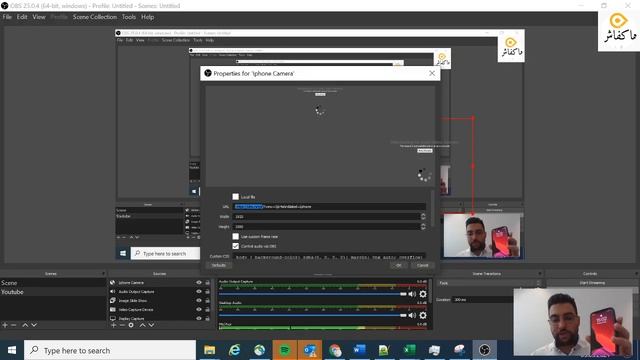Image resolution: width=640 pixels, height=360 pixels.
Task: Click the taskbar search box
Action: [x=110, y=350]
